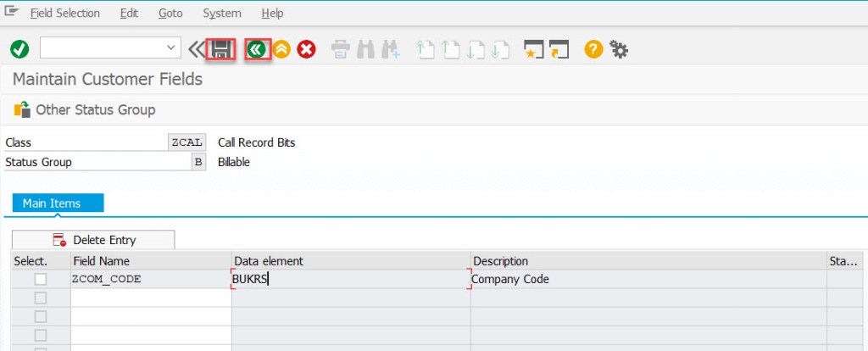Open the System menu
This screenshot has height=351, width=868.
pos(222,14)
